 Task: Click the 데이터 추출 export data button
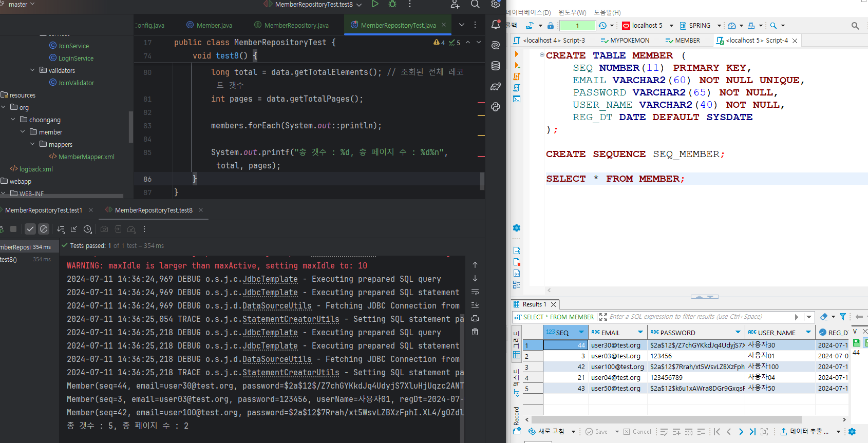pyautogui.click(x=805, y=432)
